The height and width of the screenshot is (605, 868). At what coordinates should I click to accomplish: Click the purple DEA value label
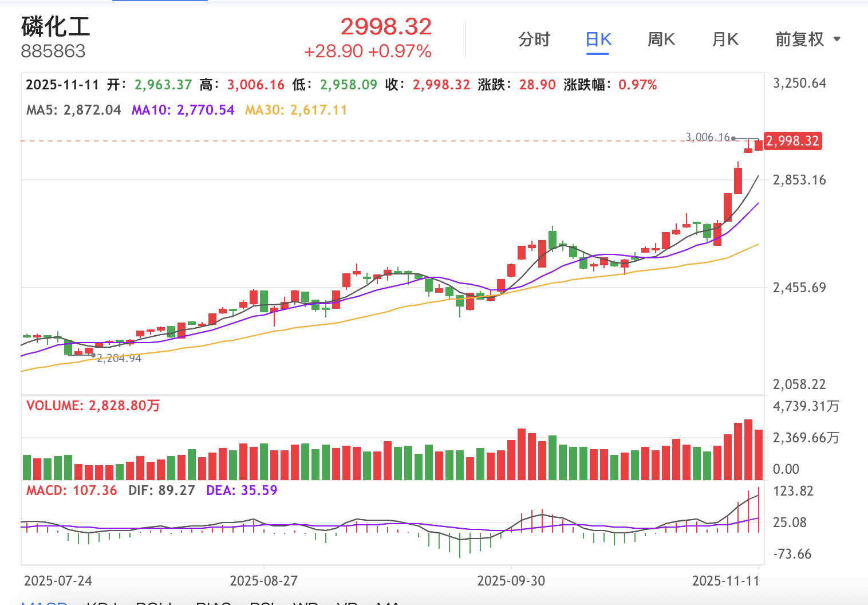pyautogui.click(x=242, y=490)
